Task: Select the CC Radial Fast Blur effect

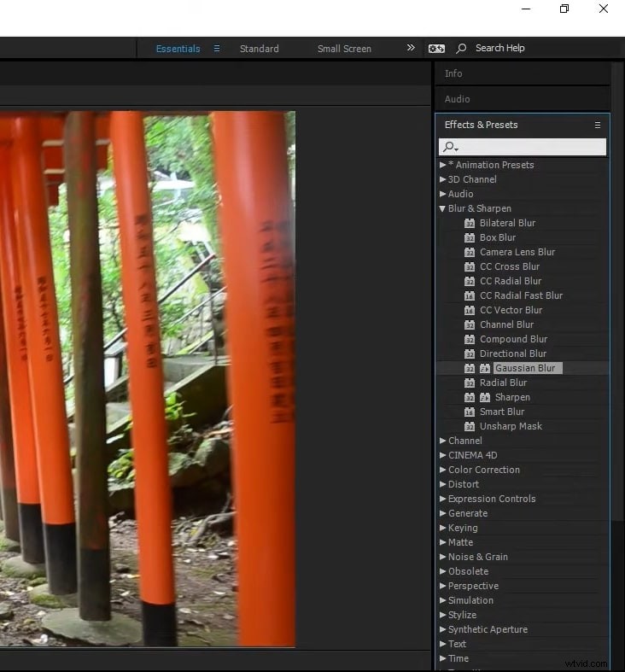Action: pyautogui.click(x=521, y=295)
